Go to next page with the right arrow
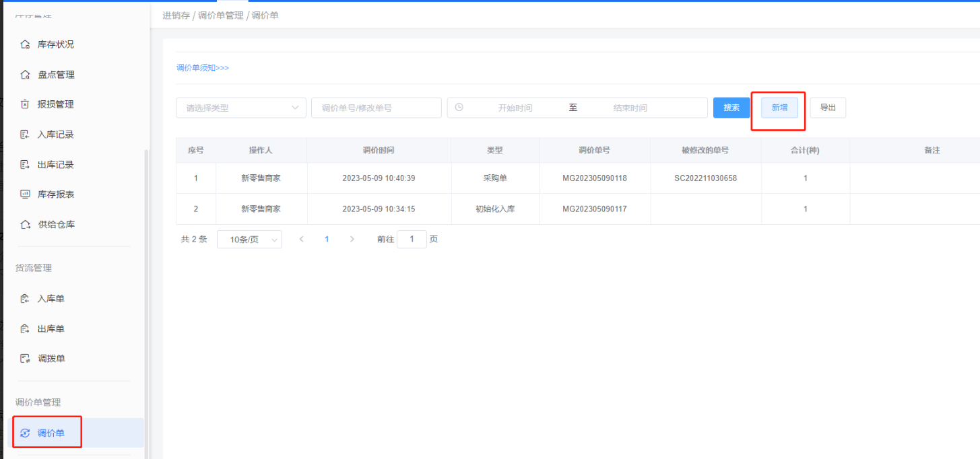This screenshot has height=459, width=980. coord(352,239)
